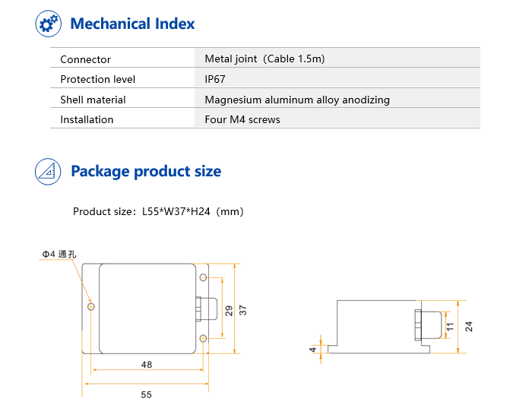Image resolution: width=532 pixels, height=418 pixels.
Task: Click the Metal joint (Cable 1.5m) value
Action: (264, 59)
